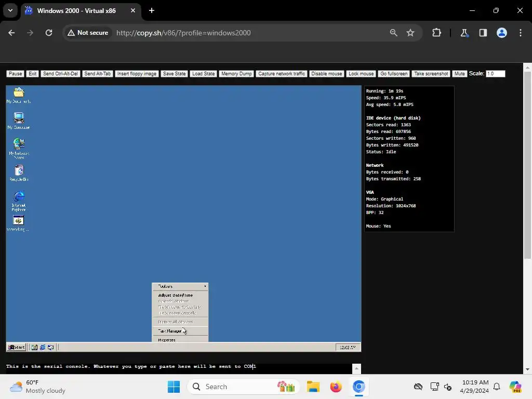Screen dimensions: 532x399
Task: Open Chrome icon on the taskbar
Action: (x=358, y=387)
